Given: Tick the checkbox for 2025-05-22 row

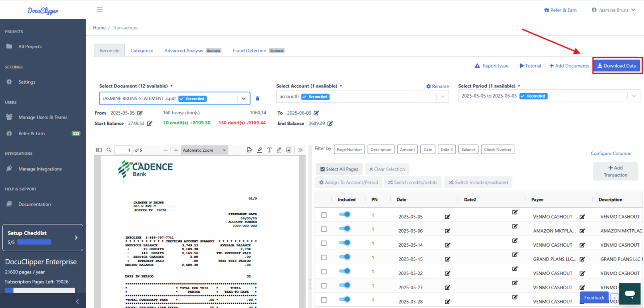Looking at the screenshot, I should pos(324,272).
